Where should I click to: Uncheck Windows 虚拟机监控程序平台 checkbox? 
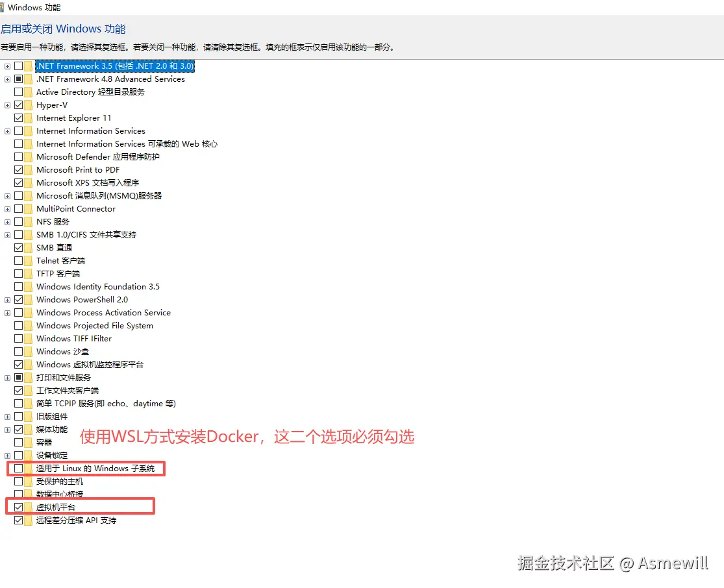[x=18, y=365]
